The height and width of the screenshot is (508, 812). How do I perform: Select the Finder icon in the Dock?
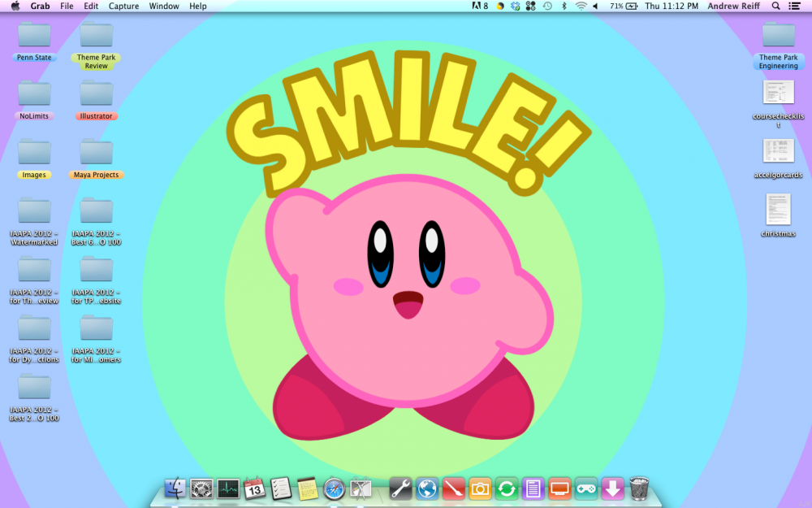pyautogui.click(x=175, y=489)
